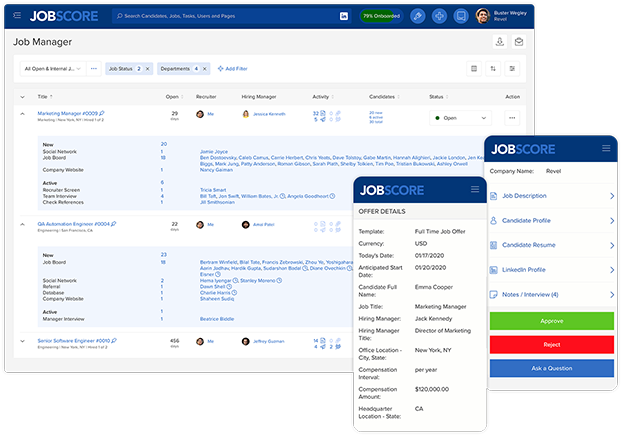Open hiring manager Amal Patel

pos(263,225)
